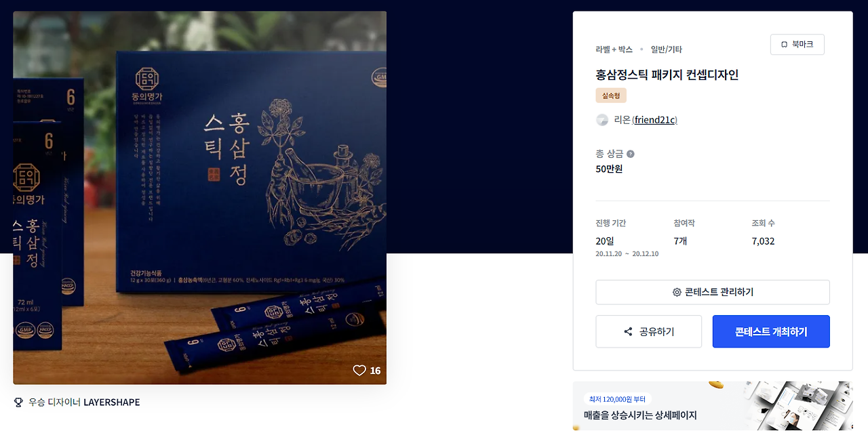Viewport: 868px width, 437px height.
Task: Toggle the 북마크 bookmark button
Action: tap(797, 45)
